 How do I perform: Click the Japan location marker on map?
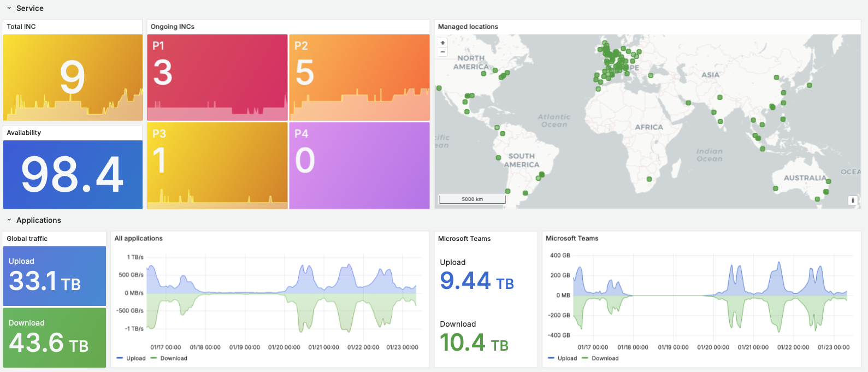tap(809, 85)
